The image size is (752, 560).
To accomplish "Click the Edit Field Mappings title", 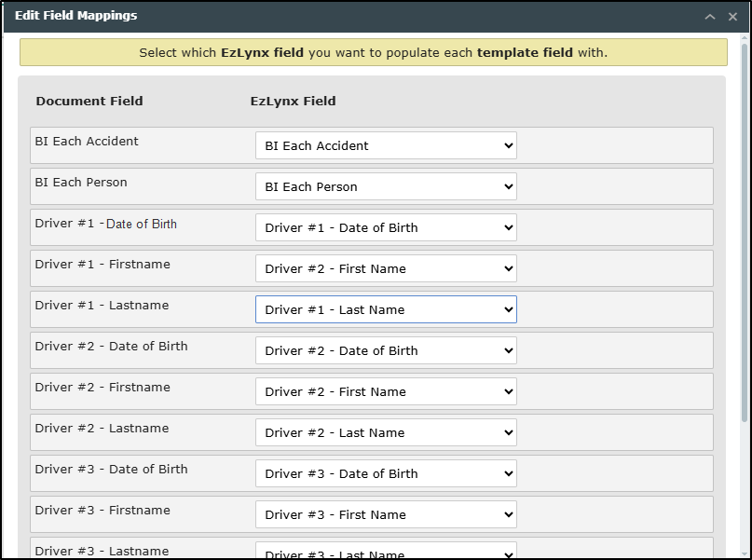I will point(75,15).
